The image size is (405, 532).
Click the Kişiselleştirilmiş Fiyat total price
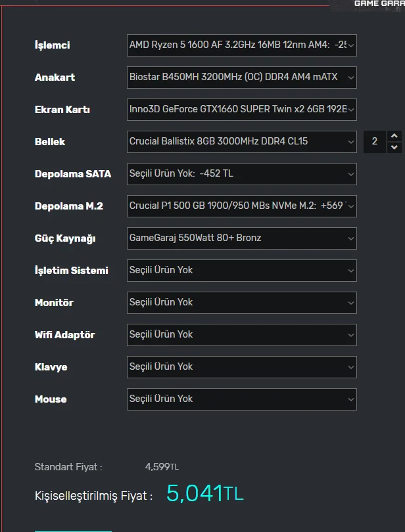pos(204,494)
